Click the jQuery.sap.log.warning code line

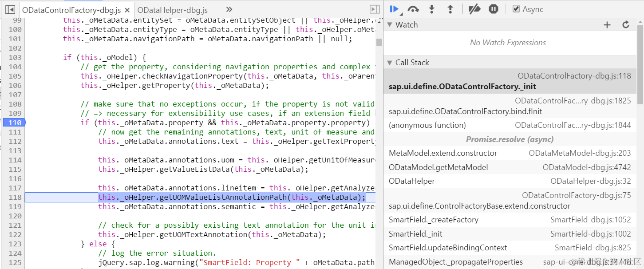pyautogui.click(x=236, y=262)
